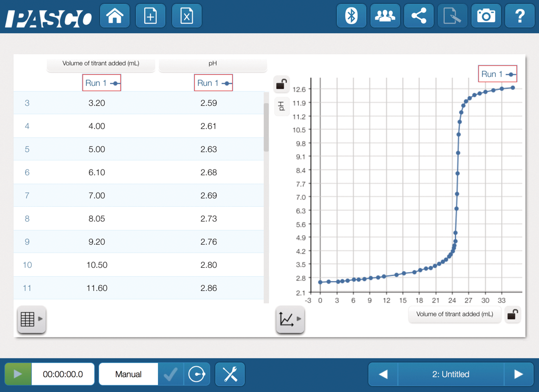Click Volume of titrant added column header
This screenshot has height=392, width=539.
tap(101, 64)
